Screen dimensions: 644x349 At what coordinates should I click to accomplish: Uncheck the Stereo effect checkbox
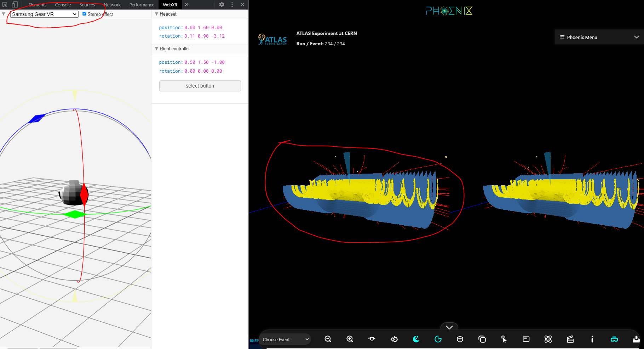coord(84,13)
